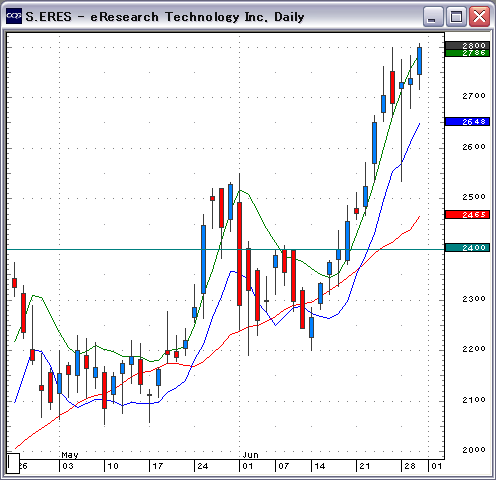Select the 2500 price scale value
The width and height of the screenshot is (496, 480).
pos(474,197)
